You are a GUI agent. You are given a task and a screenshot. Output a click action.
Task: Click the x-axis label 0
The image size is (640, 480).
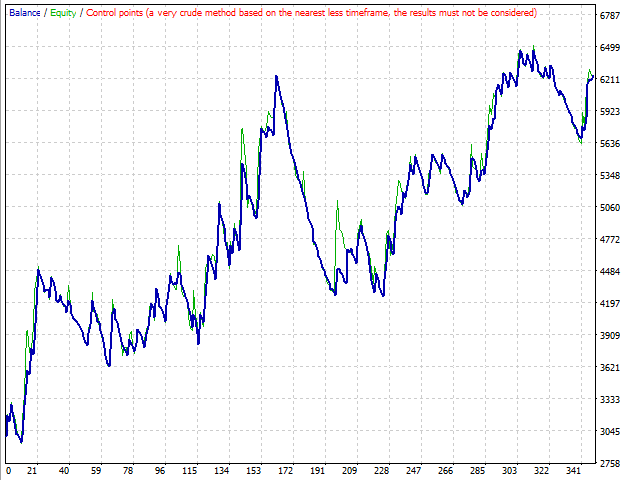tap(9, 471)
